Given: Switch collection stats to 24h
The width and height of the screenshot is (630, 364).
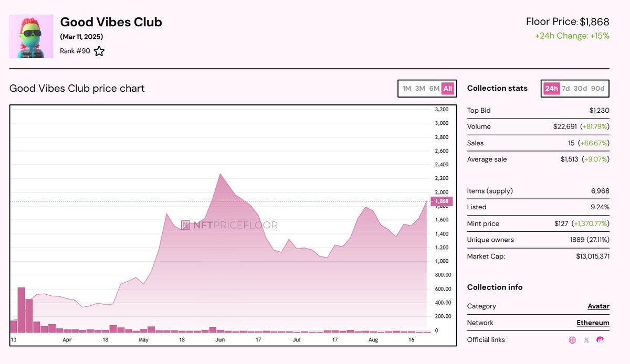Looking at the screenshot, I should click(x=551, y=89).
